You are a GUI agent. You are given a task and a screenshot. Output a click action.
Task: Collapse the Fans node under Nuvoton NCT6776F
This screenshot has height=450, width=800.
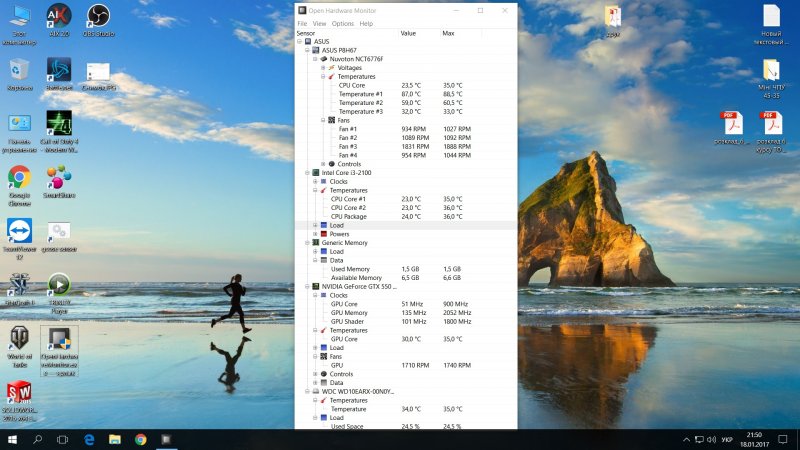click(x=323, y=120)
